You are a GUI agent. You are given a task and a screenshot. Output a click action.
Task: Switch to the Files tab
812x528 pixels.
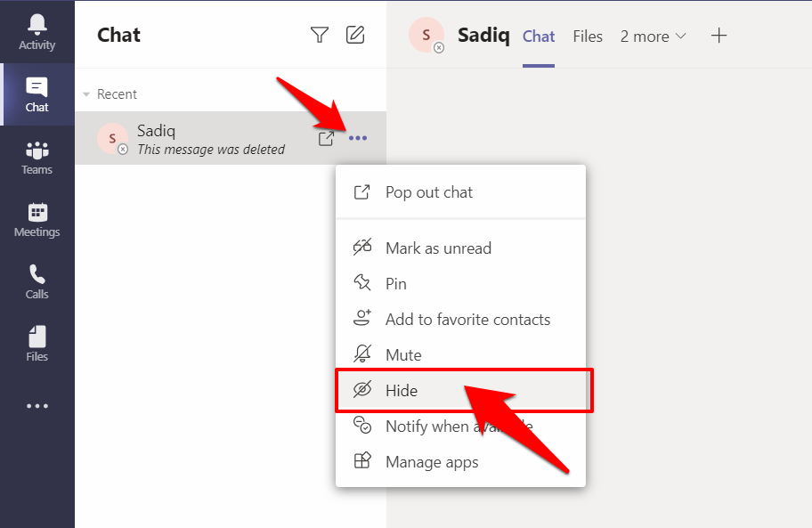(x=588, y=37)
